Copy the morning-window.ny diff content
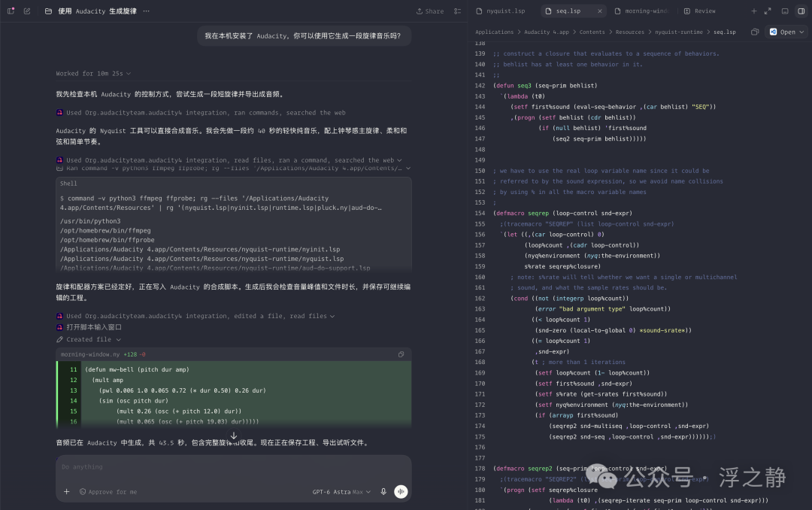This screenshot has height=510, width=812. tap(401, 354)
